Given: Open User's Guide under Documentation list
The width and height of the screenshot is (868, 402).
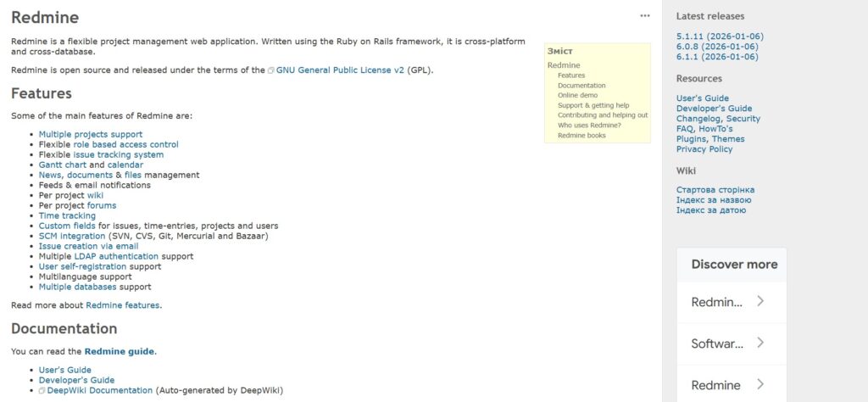Looking at the screenshot, I should click(x=64, y=370).
